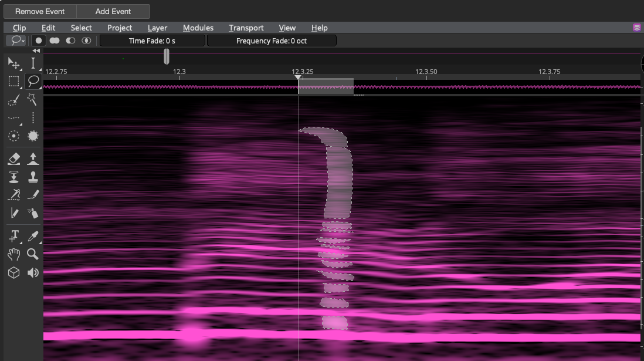
Task: Choose the Zoom magnifier tool
Action: click(33, 255)
